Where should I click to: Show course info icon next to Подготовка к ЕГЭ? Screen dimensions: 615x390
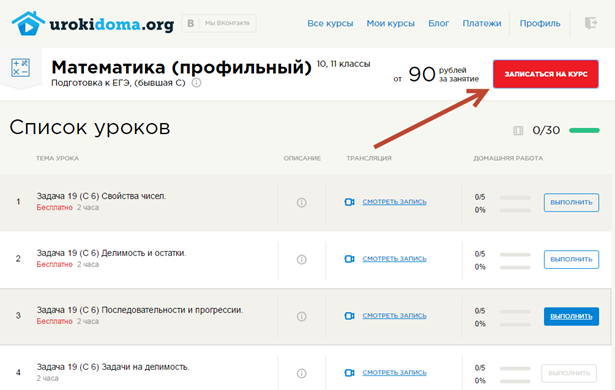pyautogui.click(x=197, y=83)
